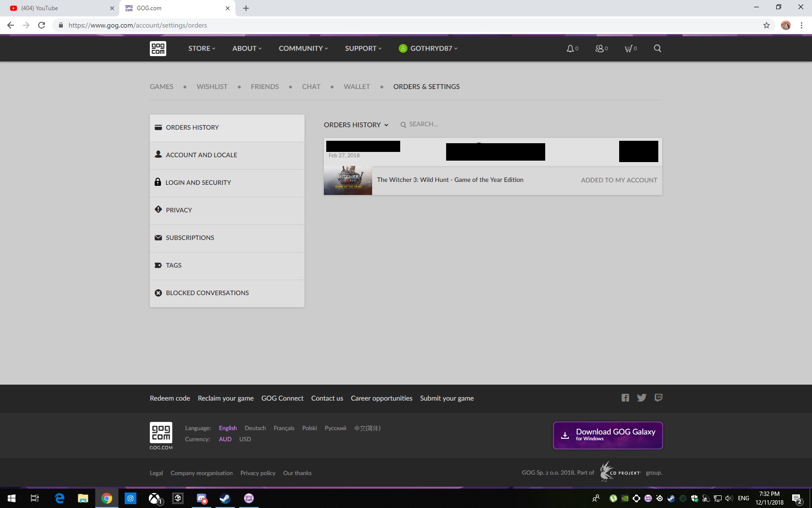Select the ORDERS & SETTINGS tab

[x=426, y=87]
